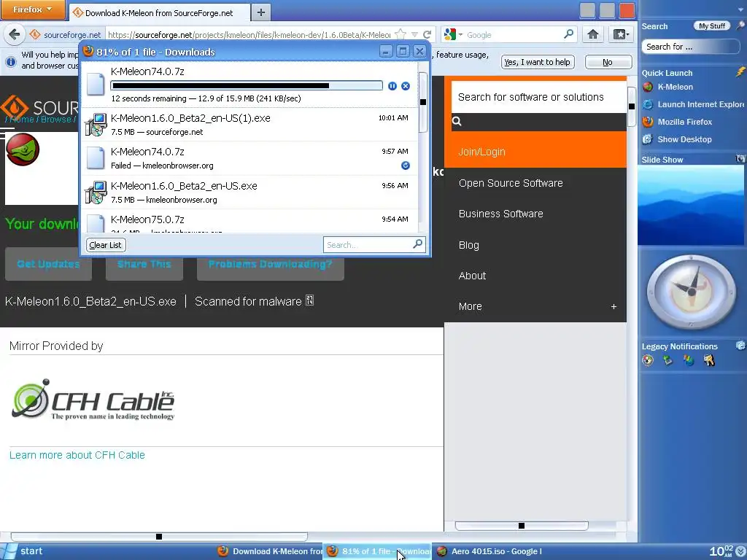The height and width of the screenshot is (560, 747).
Task: Cancel the K-Meleon74.0.7z download in progress
Action: (406, 86)
